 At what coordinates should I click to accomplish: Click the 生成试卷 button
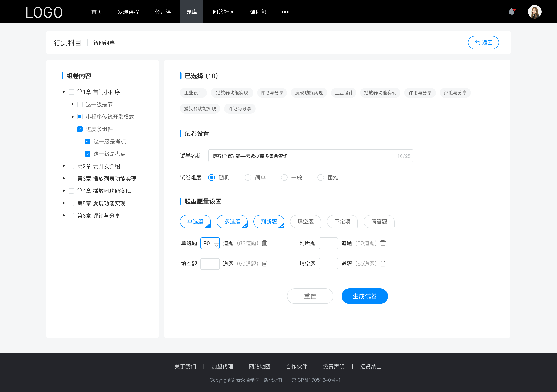click(364, 296)
